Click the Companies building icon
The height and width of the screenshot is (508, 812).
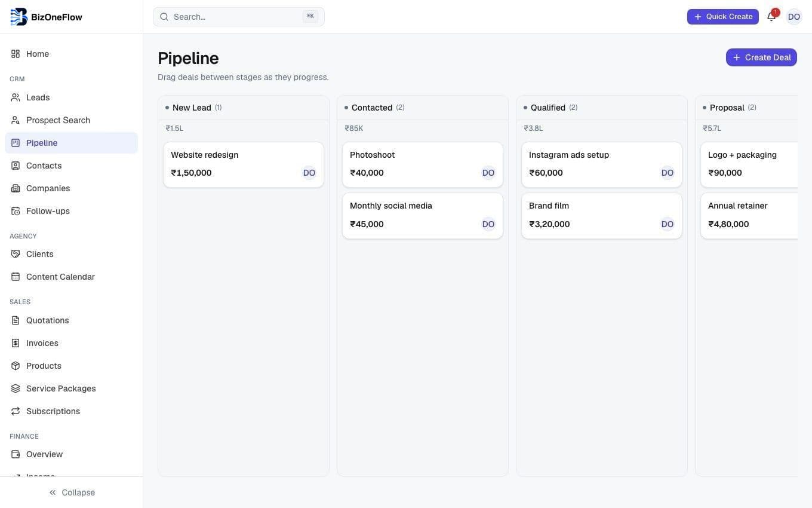pos(16,188)
